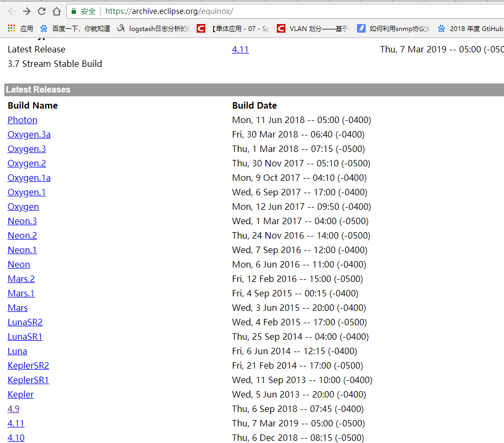Image resolution: width=504 pixels, height=443 pixels.
Task: Click date 'Thu, 6 Dec 2018 -- 08:15 (-0500)'
Action: (298, 438)
